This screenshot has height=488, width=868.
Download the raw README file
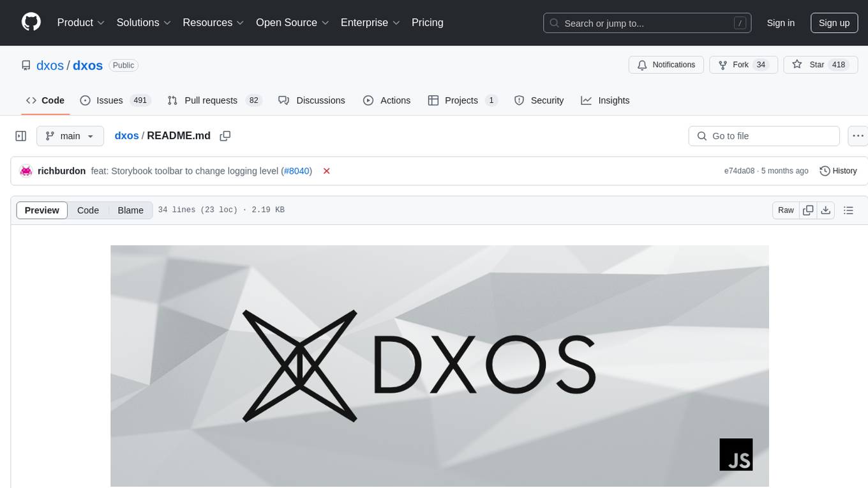click(825, 210)
